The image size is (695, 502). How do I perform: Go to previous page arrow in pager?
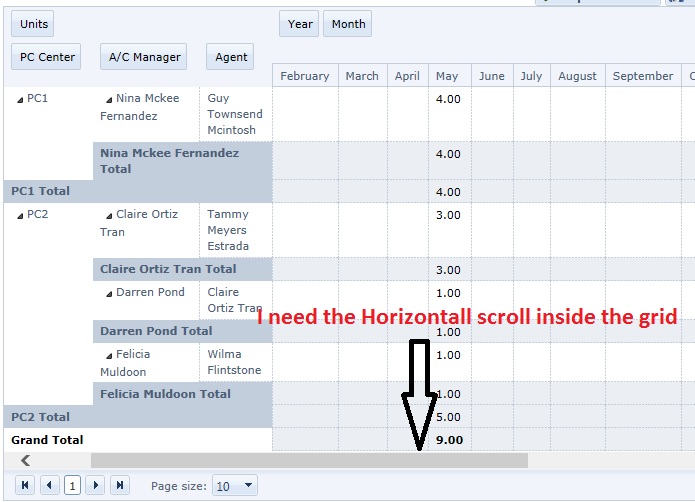click(49, 485)
